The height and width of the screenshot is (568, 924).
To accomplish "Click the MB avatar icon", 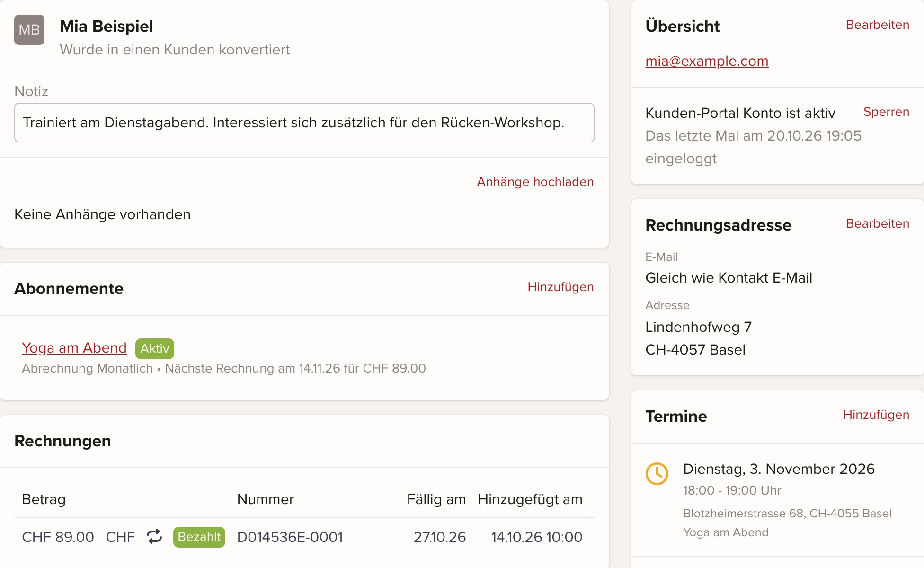I will coord(29,30).
